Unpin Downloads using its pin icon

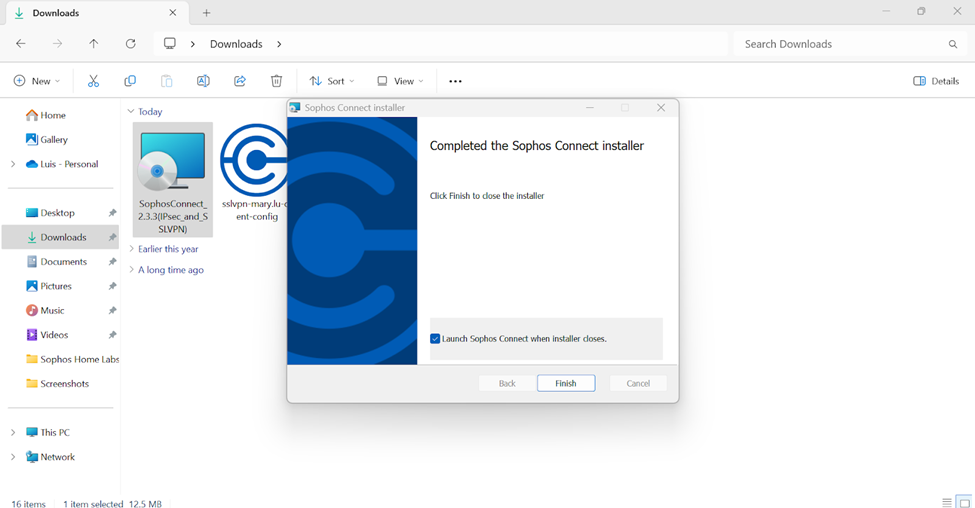pos(113,237)
